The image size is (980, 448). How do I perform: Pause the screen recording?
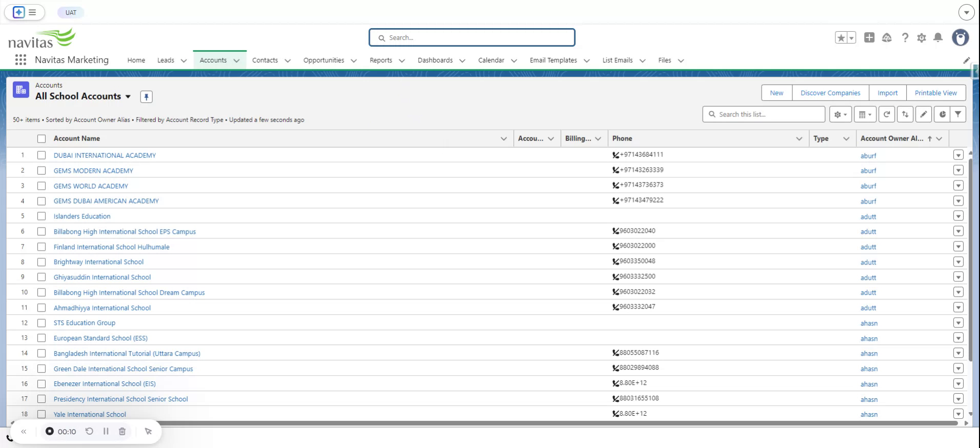[x=106, y=431]
